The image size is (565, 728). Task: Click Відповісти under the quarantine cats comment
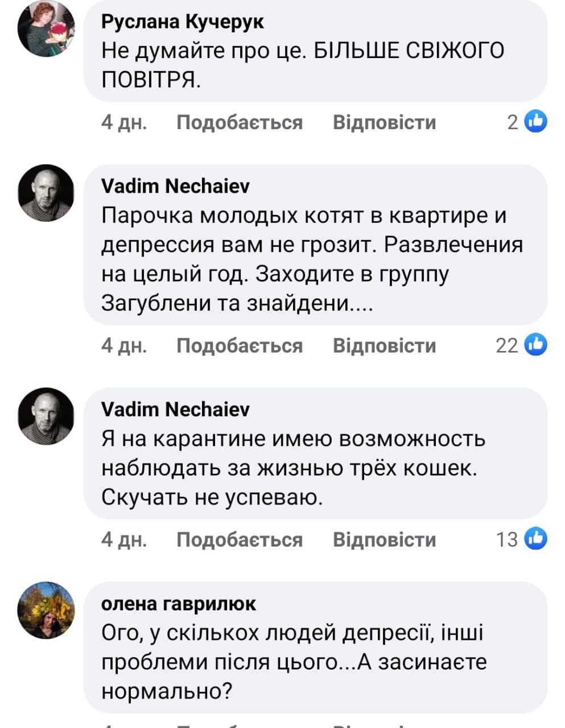click(384, 540)
